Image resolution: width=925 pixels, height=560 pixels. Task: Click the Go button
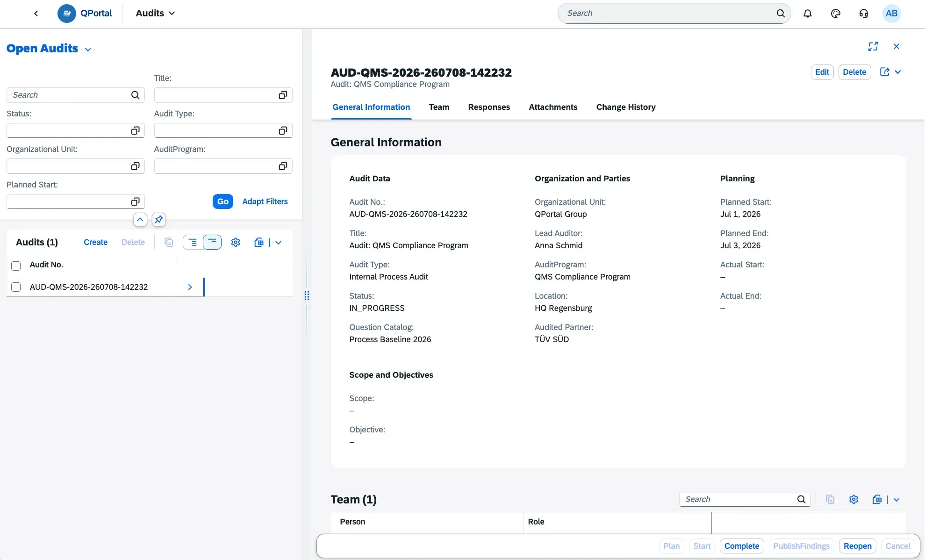coord(223,201)
